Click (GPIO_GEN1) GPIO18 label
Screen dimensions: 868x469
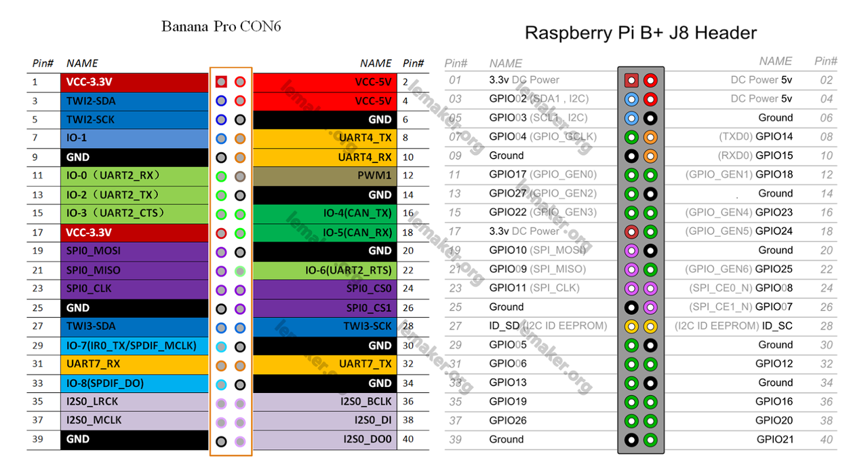pyautogui.click(x=739, y=174)
